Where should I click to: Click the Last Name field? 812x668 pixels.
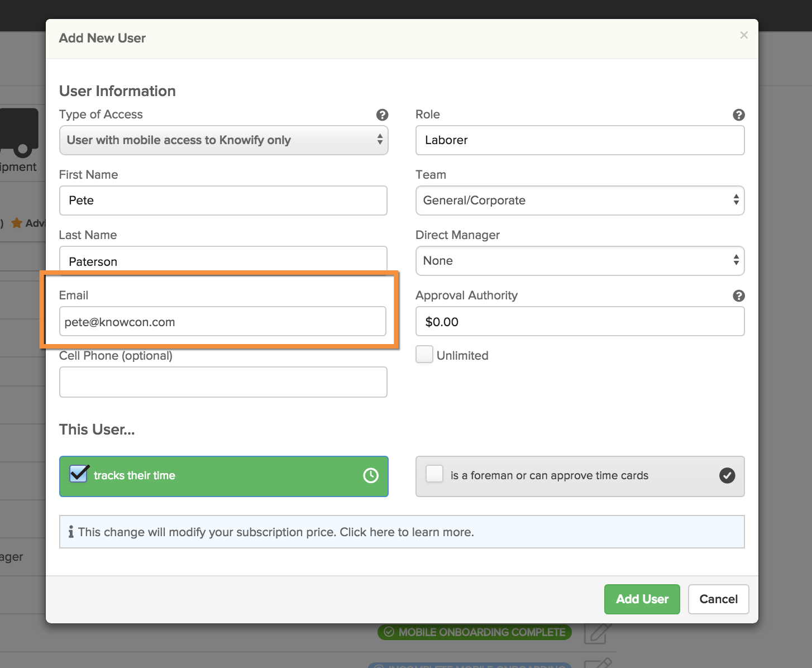pos(223,260)
